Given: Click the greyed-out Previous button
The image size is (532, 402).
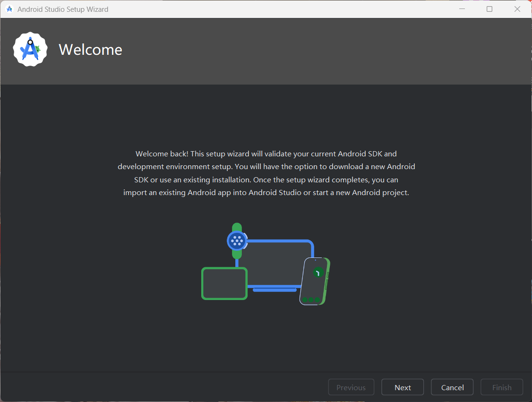Looking at the screenshot, I should click(351, 387).
